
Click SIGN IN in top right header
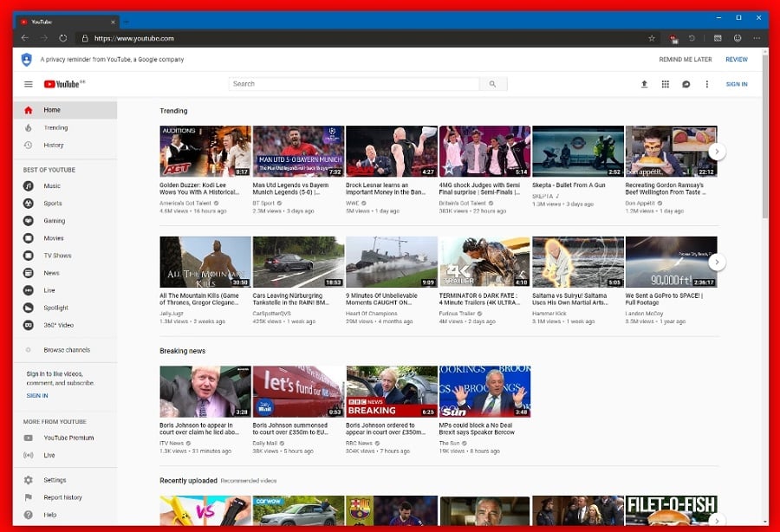(x=737, y=84)
